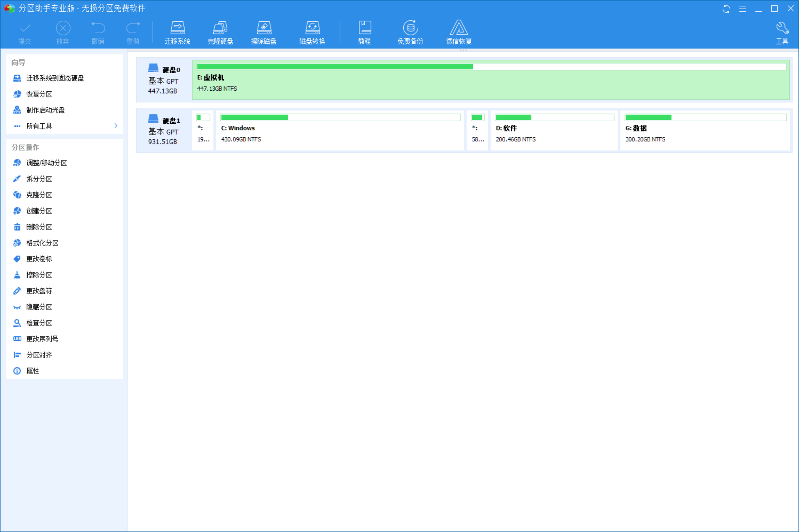Open the 克隆硬盘 tool
Screen dimensions: 799x532
point(220,32)
